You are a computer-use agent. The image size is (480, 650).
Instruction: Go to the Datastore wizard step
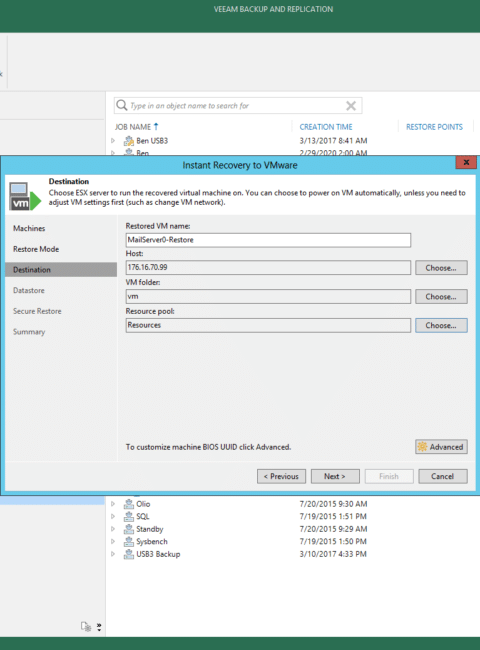click(x=29, y=291)
